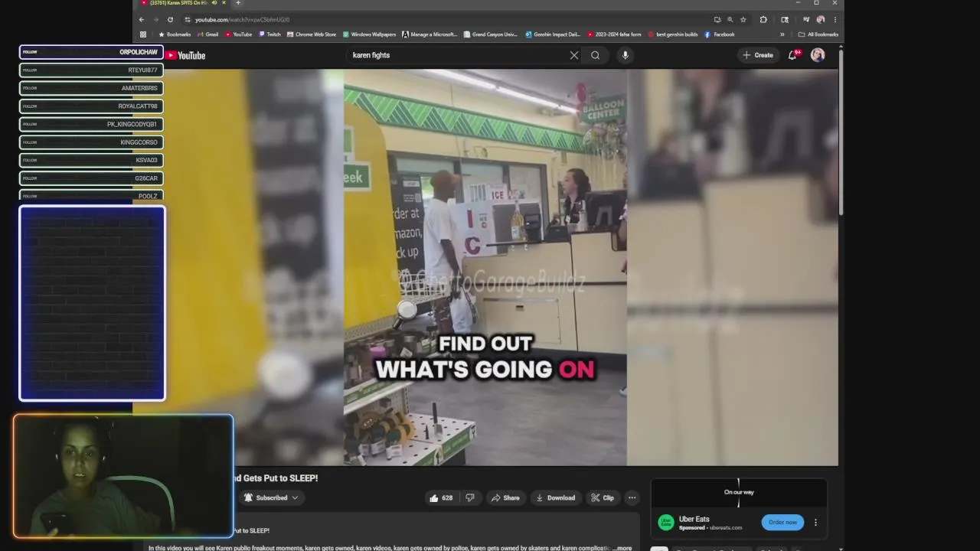Click the youtube.com address bar

tap(452, 19)
